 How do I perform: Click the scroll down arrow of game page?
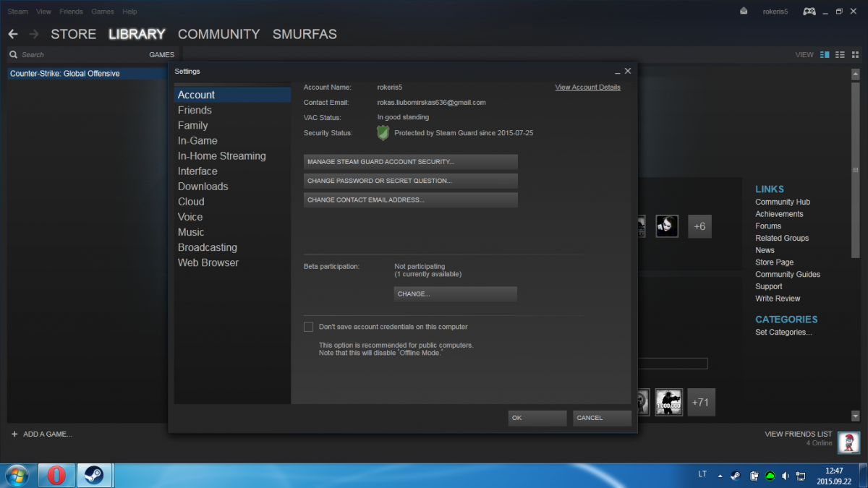[x=856, y=416]
